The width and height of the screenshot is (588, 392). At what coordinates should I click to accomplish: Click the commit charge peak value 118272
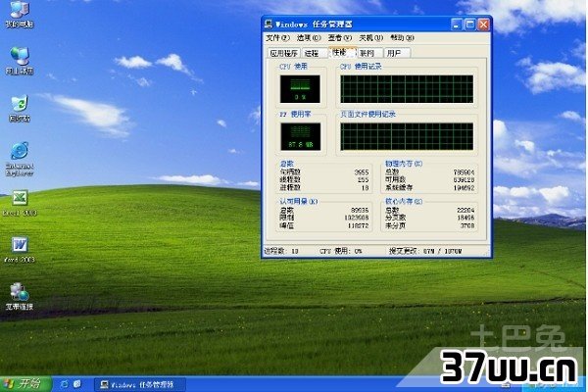point(358,225)
